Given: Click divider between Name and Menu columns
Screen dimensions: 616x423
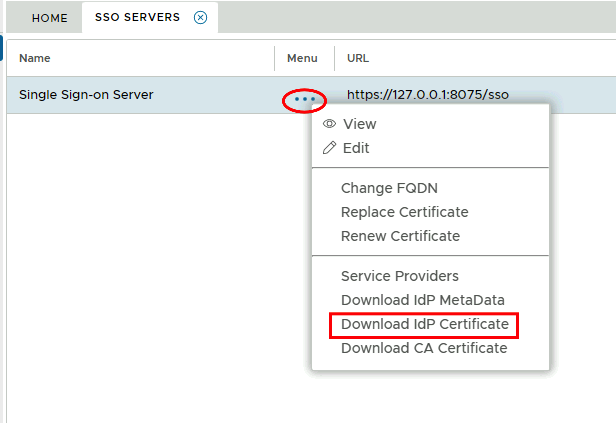Looking at the screenshot, I should click(x=275, y=59).
